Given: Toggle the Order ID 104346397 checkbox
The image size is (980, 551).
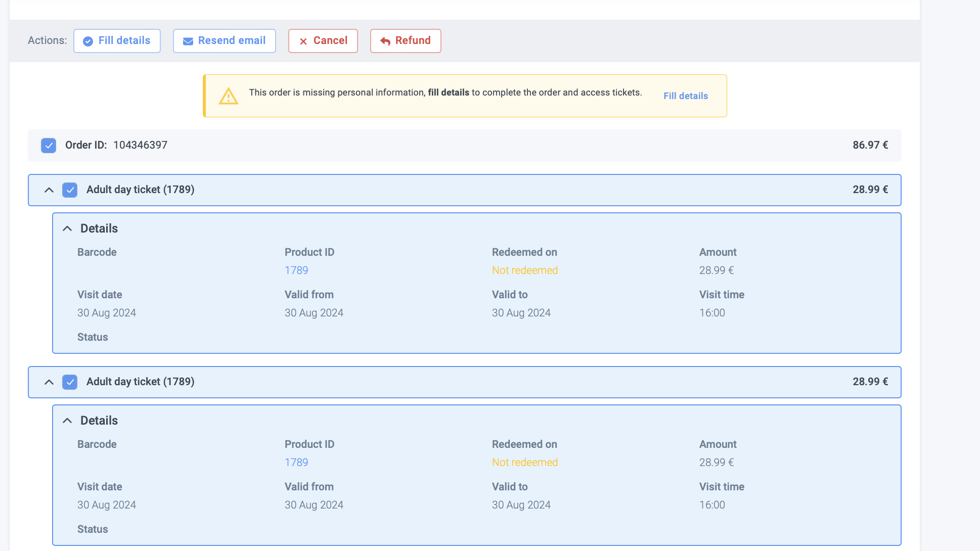Looking at the screenshot, I should coord(49,146).
